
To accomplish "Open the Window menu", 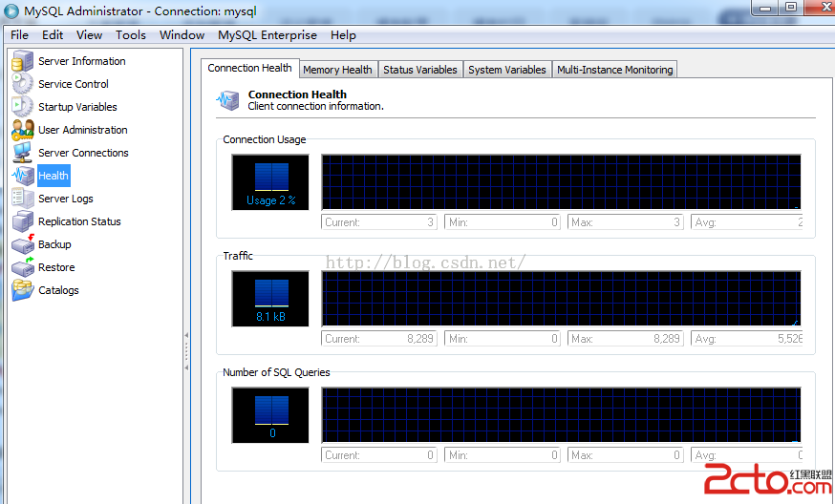I will (x=182, y=35).
